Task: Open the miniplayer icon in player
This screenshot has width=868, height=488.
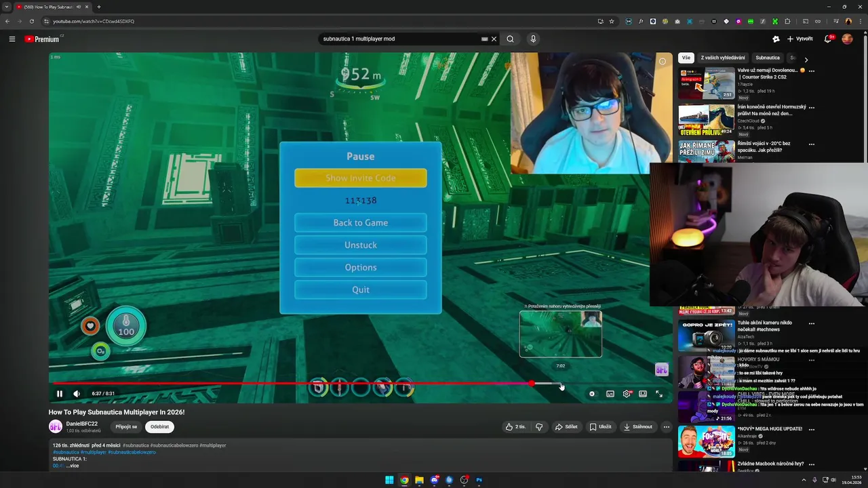Action: [610, 394]
